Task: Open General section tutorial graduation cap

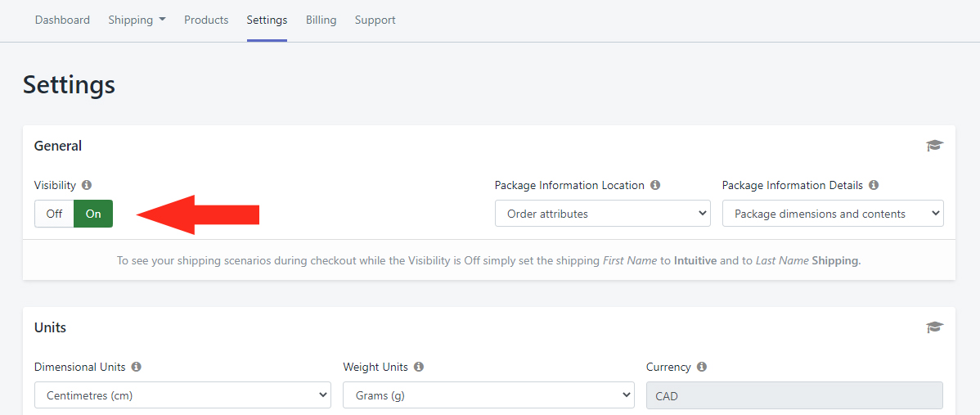Action: point(934,146)
